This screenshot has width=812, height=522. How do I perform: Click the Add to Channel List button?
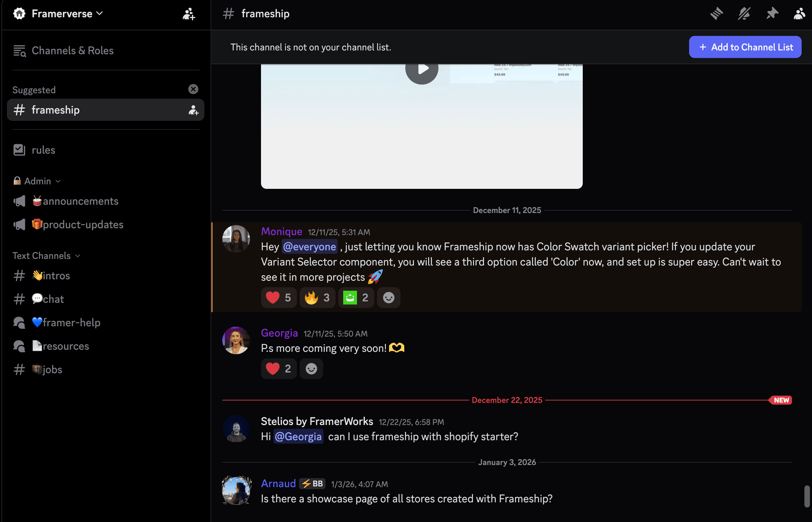tap(745, 47)
